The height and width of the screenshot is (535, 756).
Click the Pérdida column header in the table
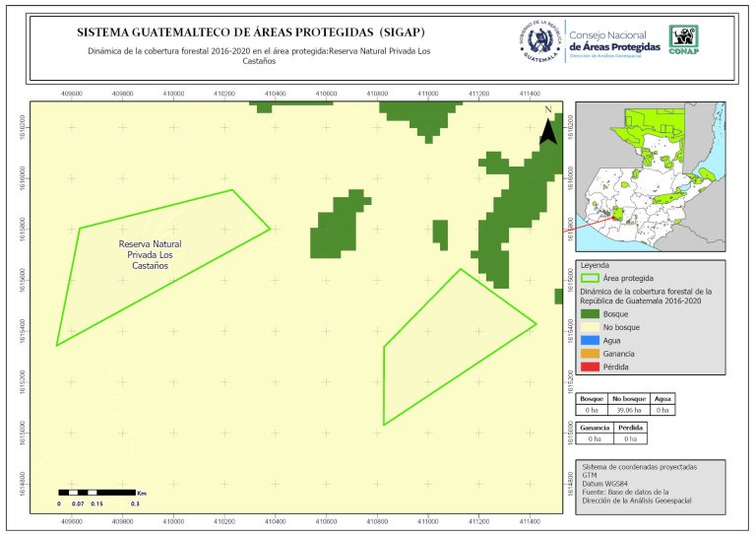(631, 428)
